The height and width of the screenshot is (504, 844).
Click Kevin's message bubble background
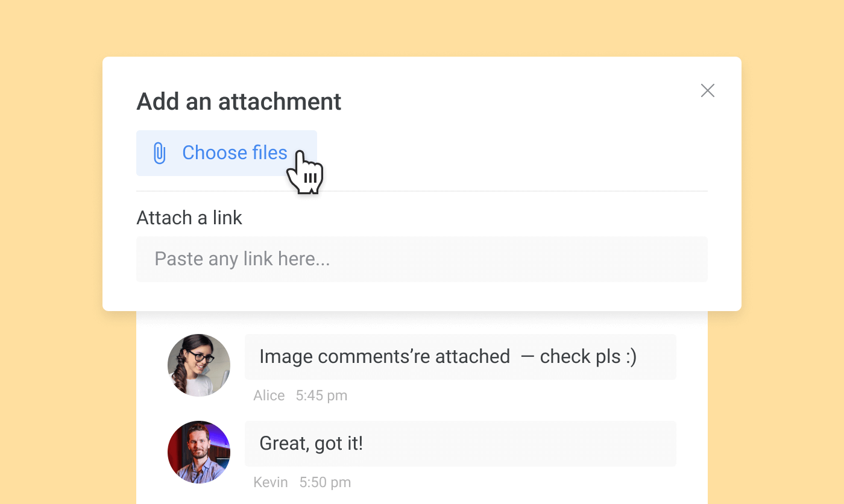[543, 443]
